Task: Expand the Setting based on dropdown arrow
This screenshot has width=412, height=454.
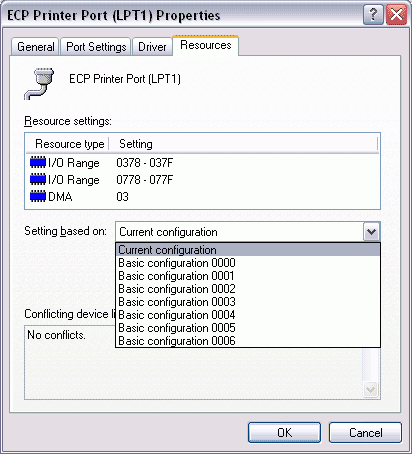Action: coord(371,232)
